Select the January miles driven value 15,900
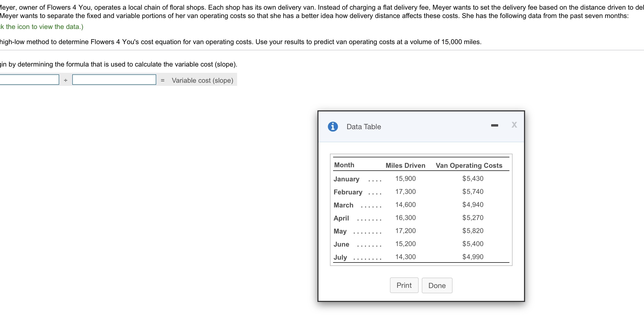This screenshot has width=644, height=322. (x=405, y=178)
